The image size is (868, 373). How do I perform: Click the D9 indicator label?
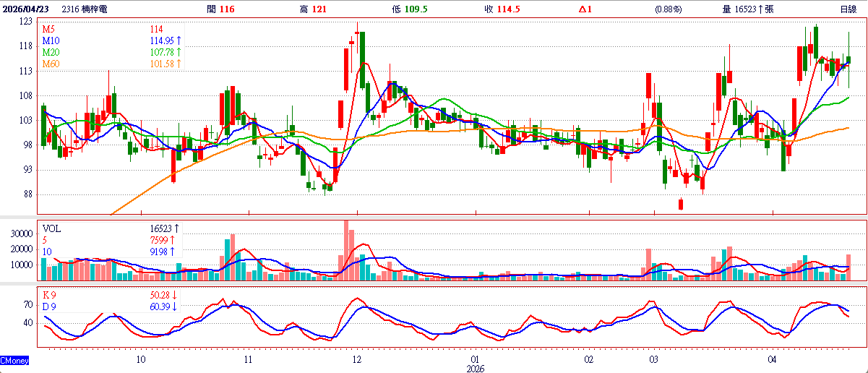50,306
